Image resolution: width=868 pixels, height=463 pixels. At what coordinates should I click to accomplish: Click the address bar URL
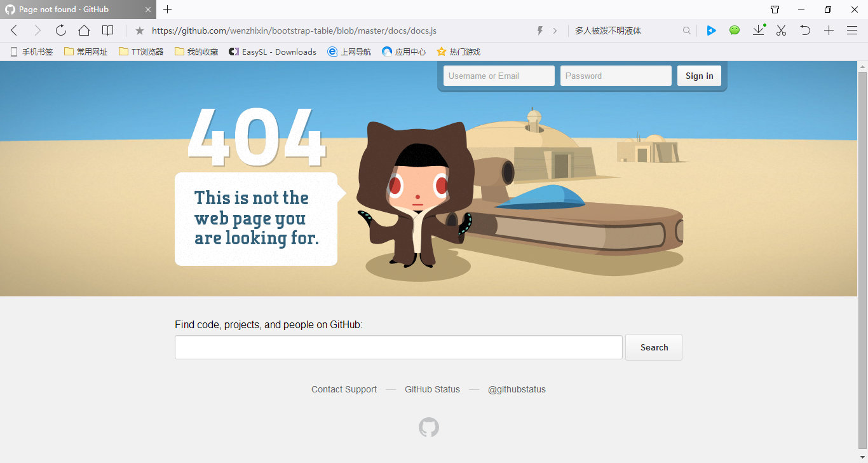point(294,31)
